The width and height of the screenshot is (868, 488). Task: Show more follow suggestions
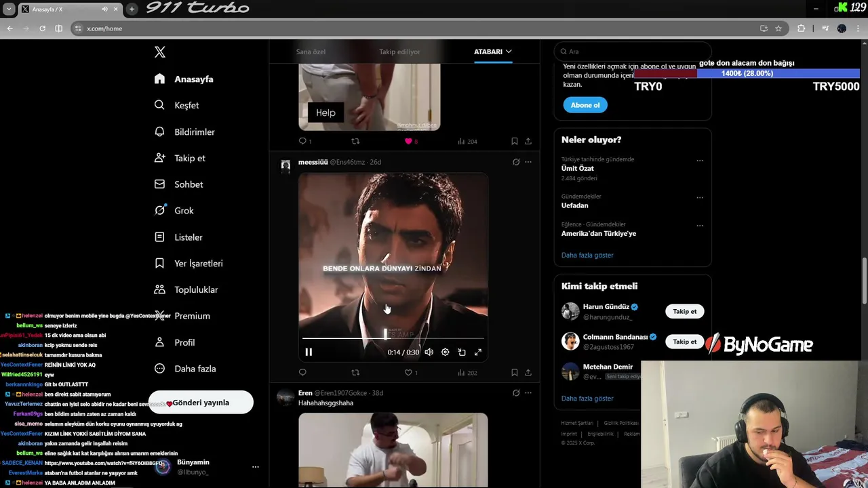587,399
